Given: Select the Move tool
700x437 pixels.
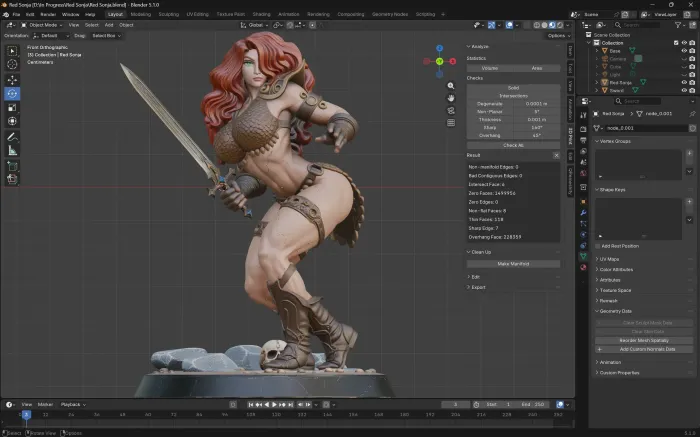Looking at the screenshot, I should (x=12, y=80).
